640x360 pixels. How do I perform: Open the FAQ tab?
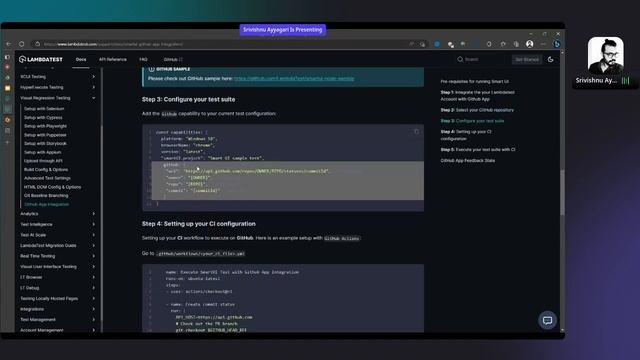click(x=143, y=59)
